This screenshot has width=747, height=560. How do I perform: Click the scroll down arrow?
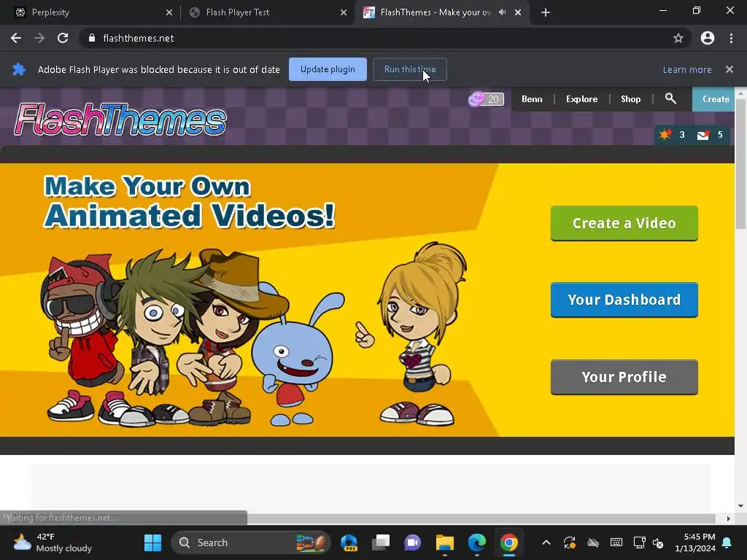pyautogui.click(x=740, y=506)
